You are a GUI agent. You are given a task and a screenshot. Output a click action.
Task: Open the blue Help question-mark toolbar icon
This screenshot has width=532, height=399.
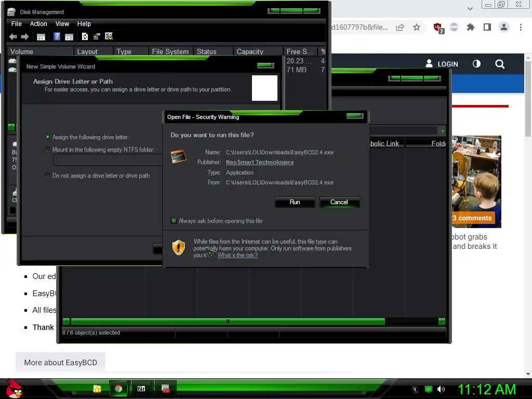click(57, 36)
